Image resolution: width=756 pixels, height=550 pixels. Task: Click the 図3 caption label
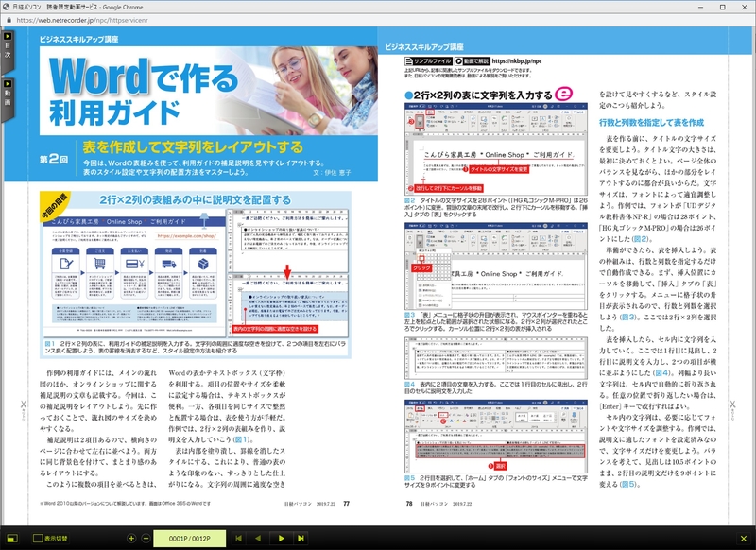[409, 315]
